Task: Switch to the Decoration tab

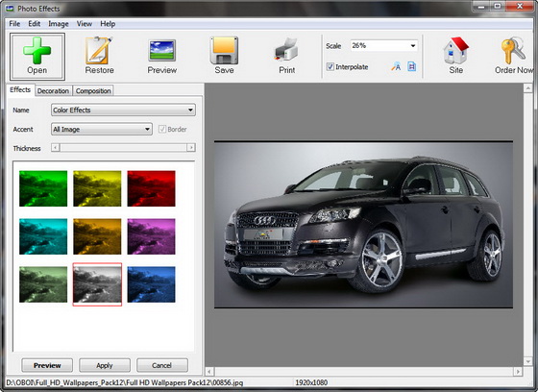Action: point(53,91)
